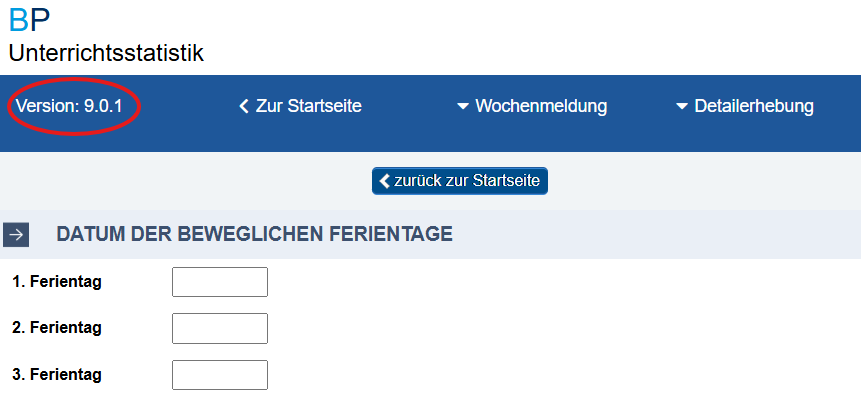Click the zurück zur Startseite button
The height and width of the screenshot is (418, 861).
[x=460, y=181]
